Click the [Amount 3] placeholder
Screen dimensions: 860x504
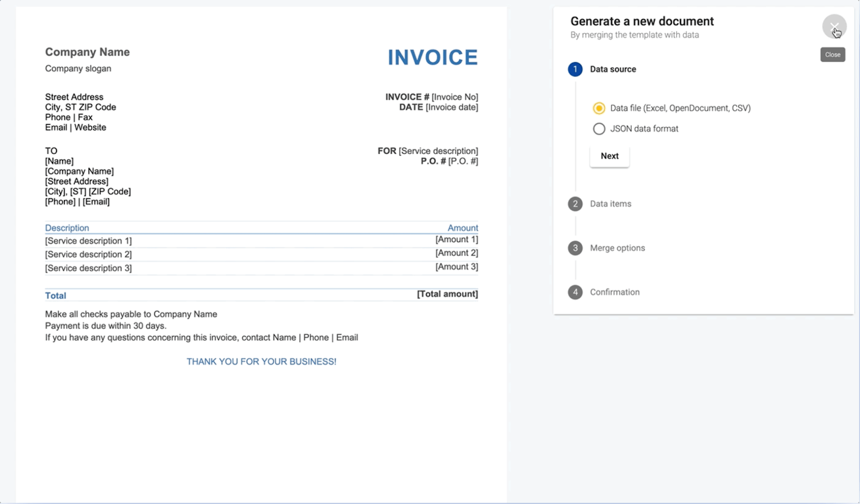(456, 267)
